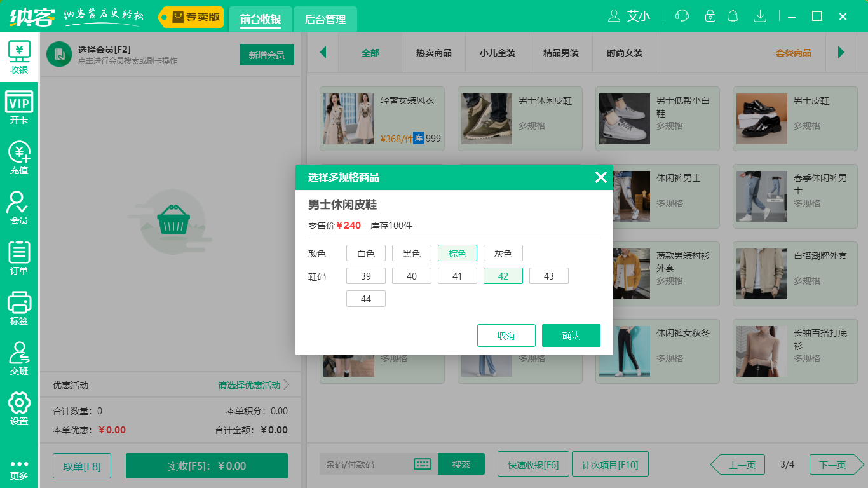The width and height of the screenshot is (868, 488).
Task: Switch to 前台收银 tab
Action: 261,19
